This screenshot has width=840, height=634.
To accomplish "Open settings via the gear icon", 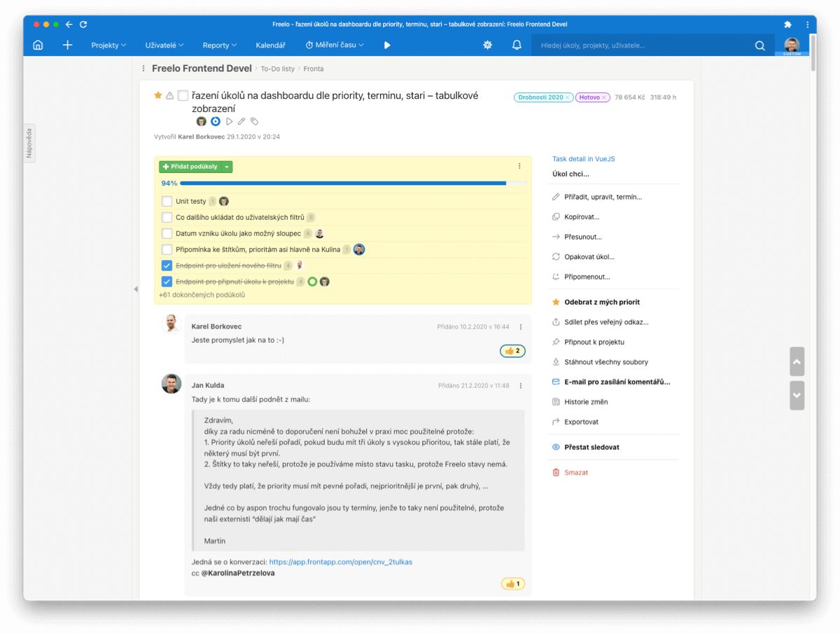I will (488, 45).
